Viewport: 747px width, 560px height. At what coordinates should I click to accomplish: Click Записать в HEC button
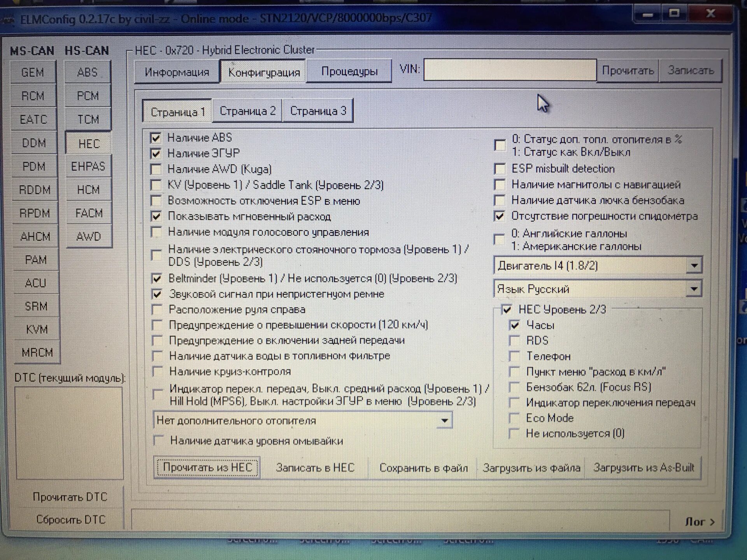[315, 467]
